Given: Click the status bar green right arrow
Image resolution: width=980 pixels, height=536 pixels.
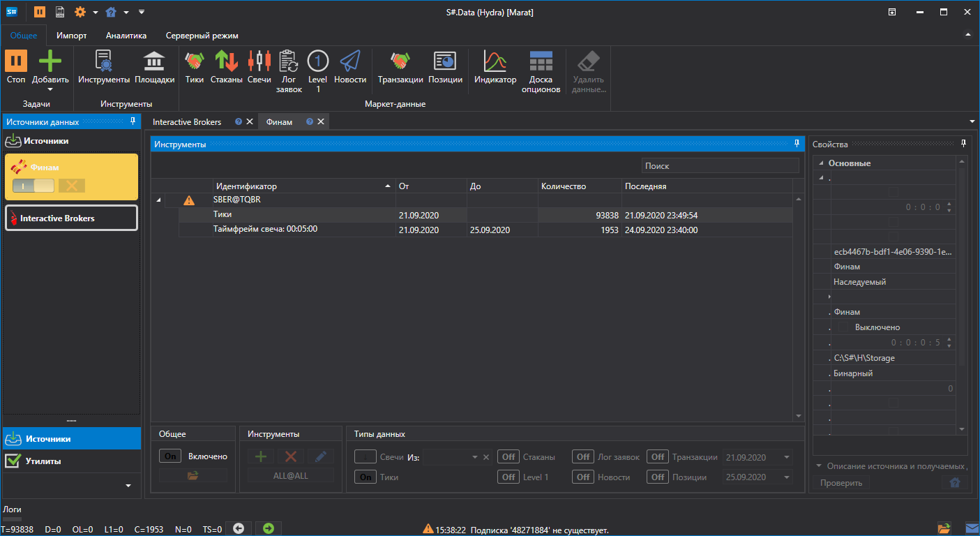Looking at the screenshot, I should 269,529.
